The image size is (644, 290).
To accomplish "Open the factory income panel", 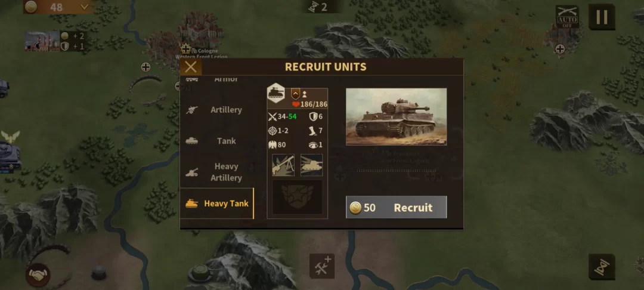I will point(54,41).
